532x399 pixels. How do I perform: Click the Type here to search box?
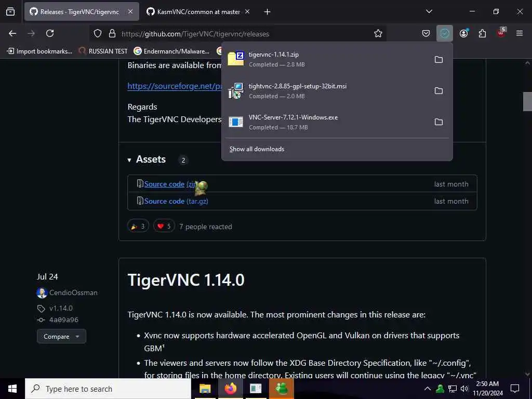point(108,389)
